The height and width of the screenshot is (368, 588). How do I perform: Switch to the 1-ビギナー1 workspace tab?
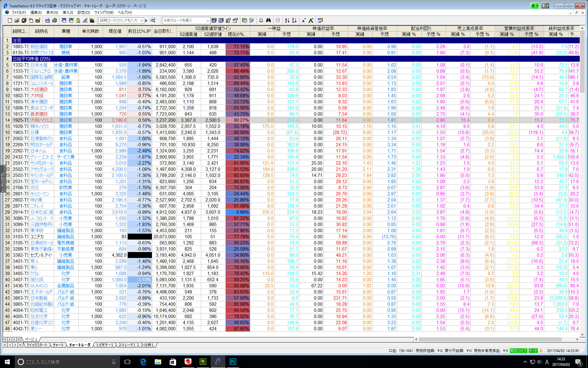coord(104,345)
